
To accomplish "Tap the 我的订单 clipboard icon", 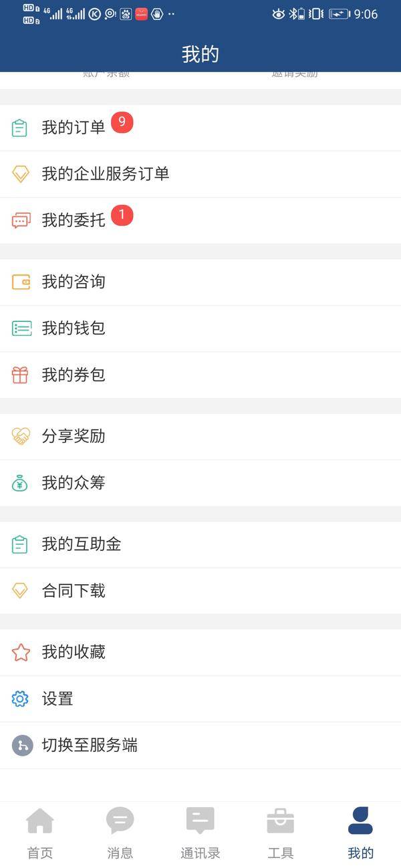I will click(20, 128).
